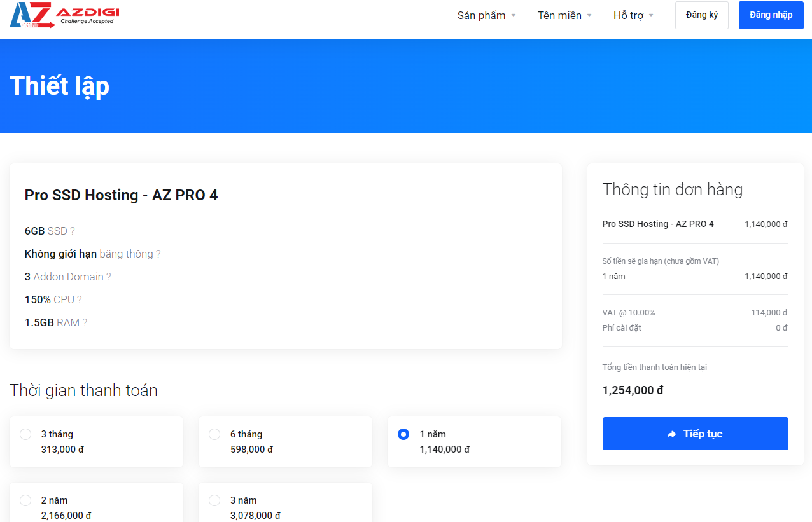Image resolution: width=812 pixels, height=522 pixels.
Task: Expand the Sản phẩm dropdown menu
Action: (x=487, y=15)
